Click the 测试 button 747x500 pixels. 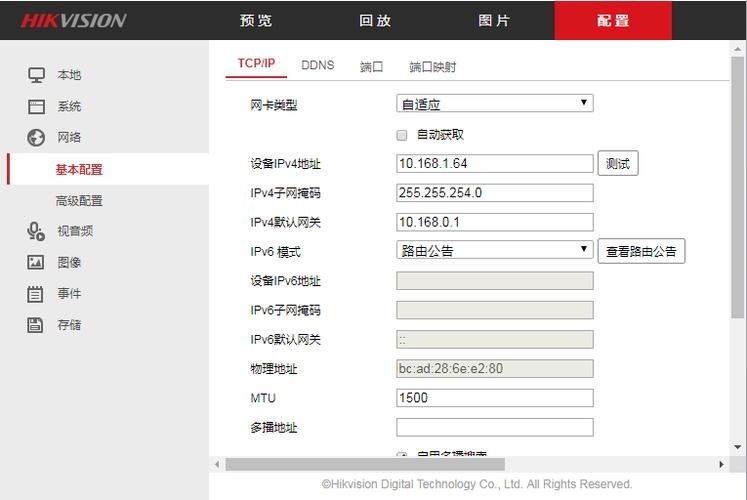click(x=618, y=164)
